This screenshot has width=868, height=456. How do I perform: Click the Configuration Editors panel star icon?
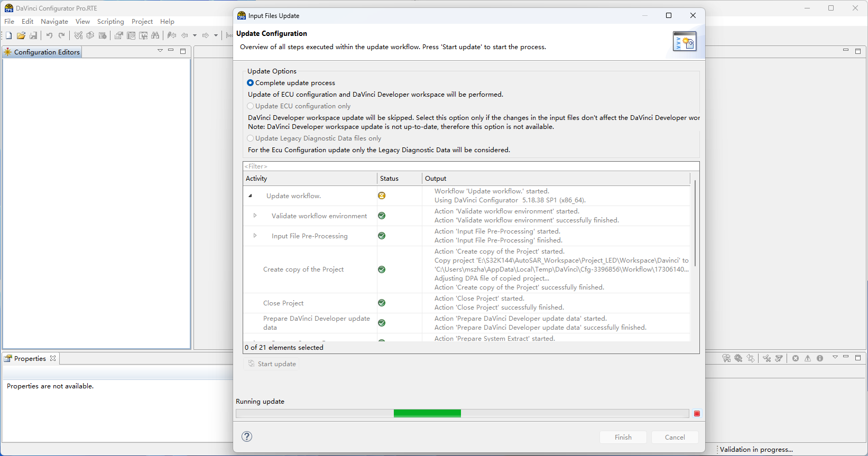click(8, 52)
